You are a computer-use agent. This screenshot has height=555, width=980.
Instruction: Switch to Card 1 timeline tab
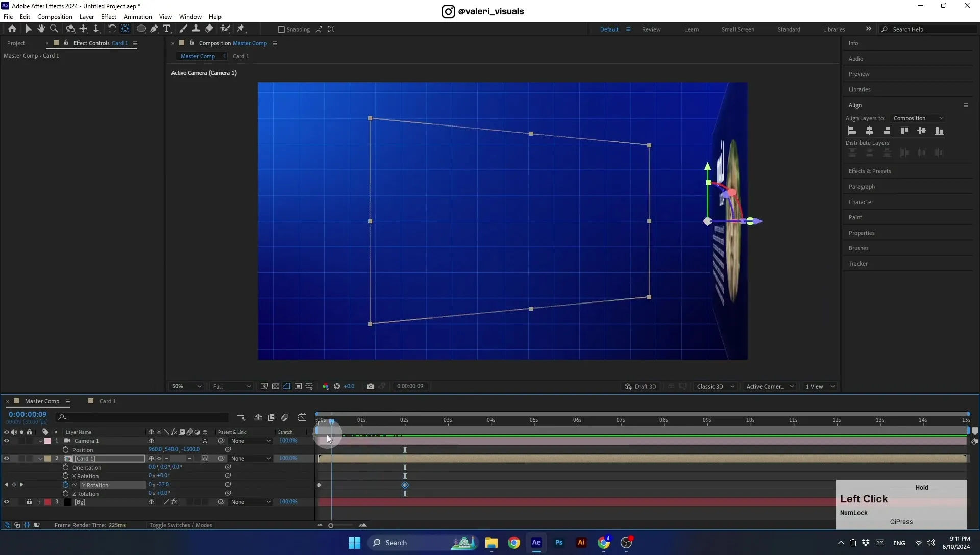107,401
